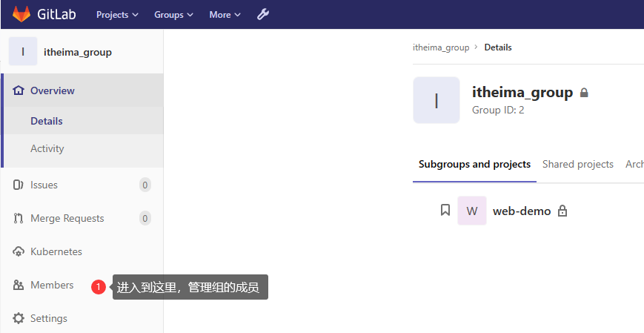644x333 pixels.
Task: Open the More dropdown menu
Action: click(x=225, y=15)
